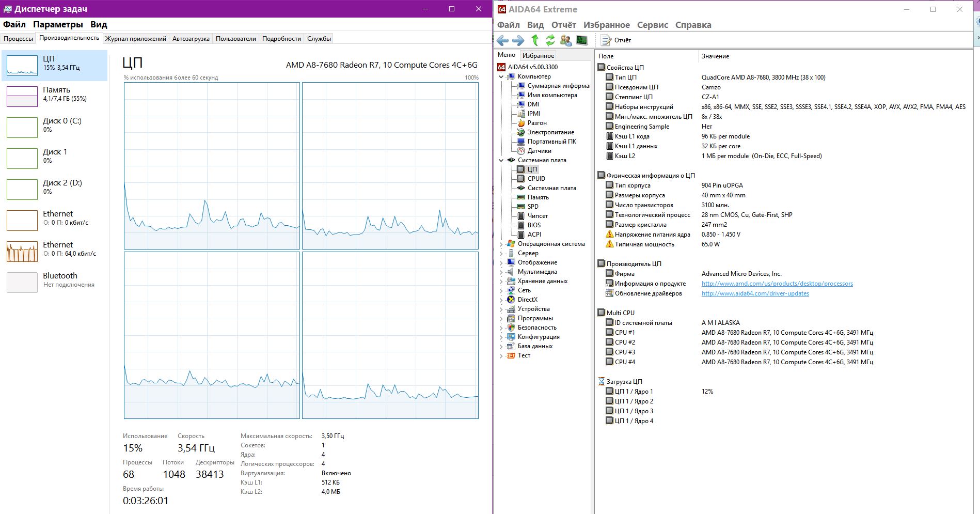
Task: Open the aida64.com driver-updates link
Action: point(755,293)
